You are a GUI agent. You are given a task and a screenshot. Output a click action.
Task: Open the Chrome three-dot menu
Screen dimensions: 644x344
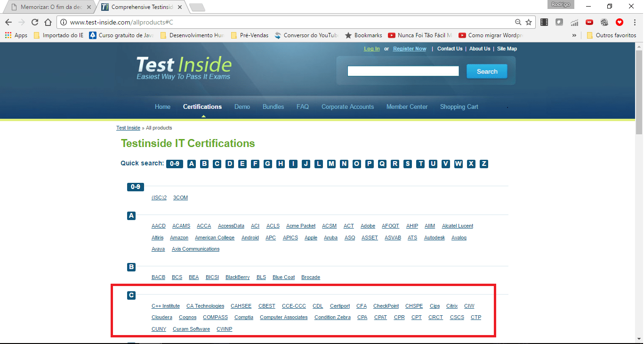pyautogui.click(x=635, y=22)
